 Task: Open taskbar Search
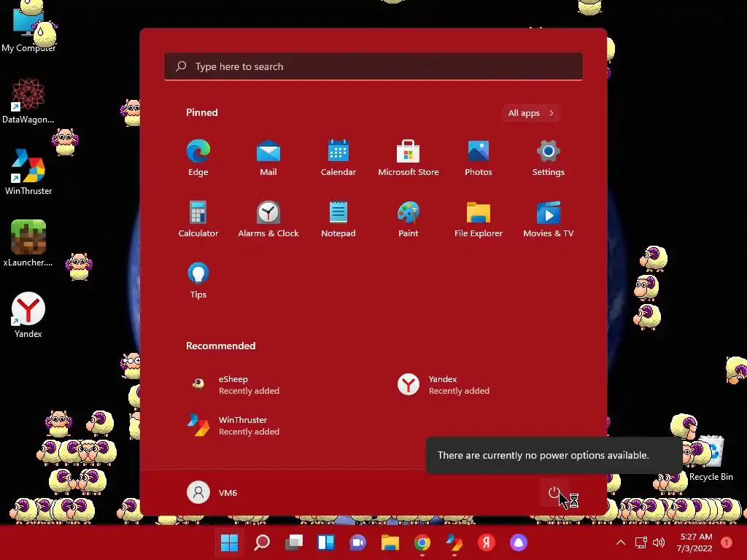262,542
